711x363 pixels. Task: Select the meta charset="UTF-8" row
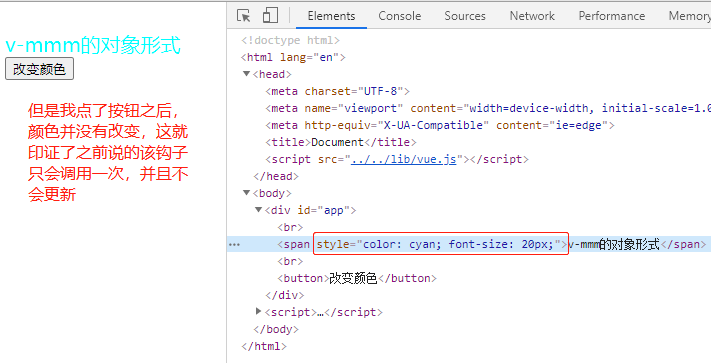point(337,91)
